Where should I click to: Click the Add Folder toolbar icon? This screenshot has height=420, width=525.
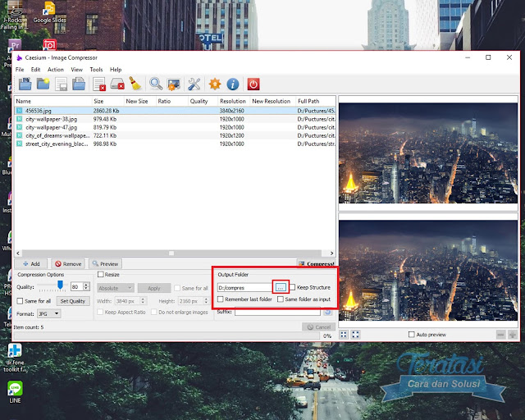(x=43, y=84)
